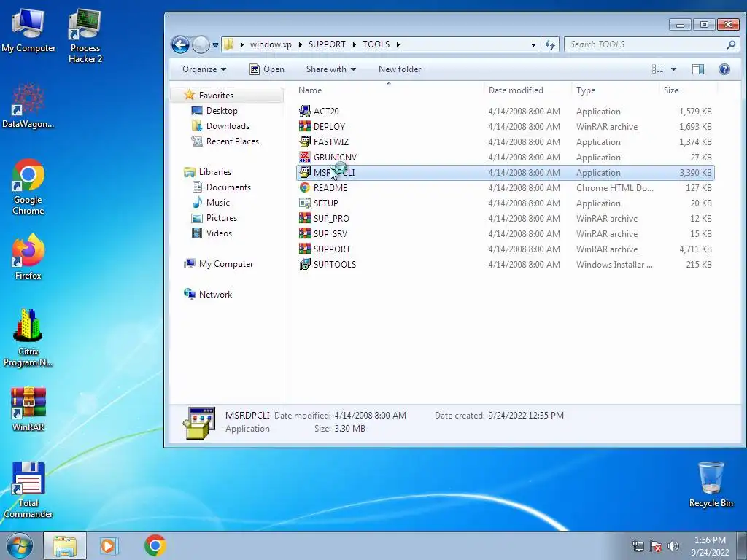Select the ACT20 application file icon
Screen dimensions: 747x560
point(304,112)
